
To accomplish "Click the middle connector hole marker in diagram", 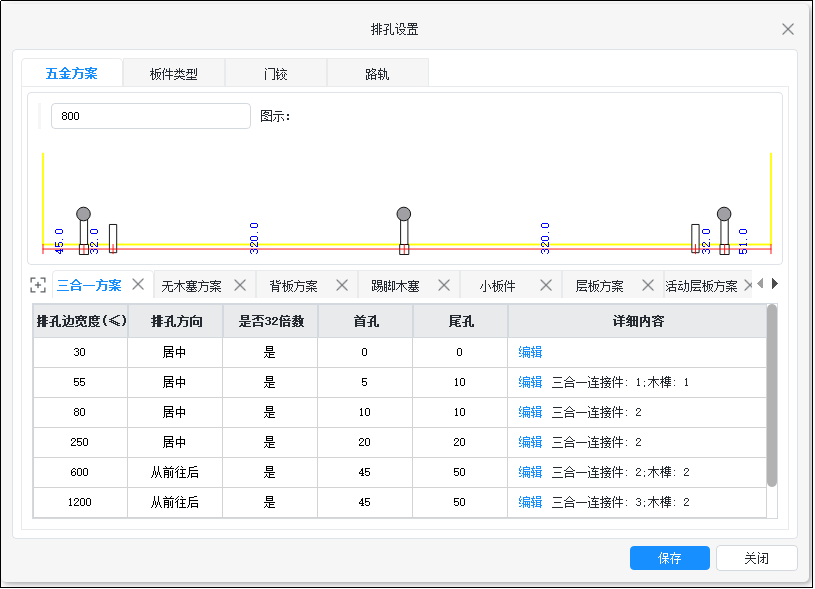I will coord(404,231).
